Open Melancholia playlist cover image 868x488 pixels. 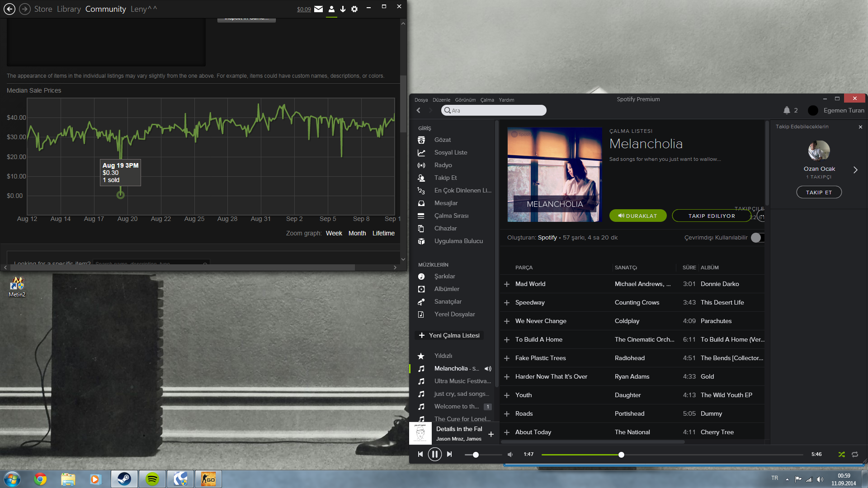(x=555, y=174)
